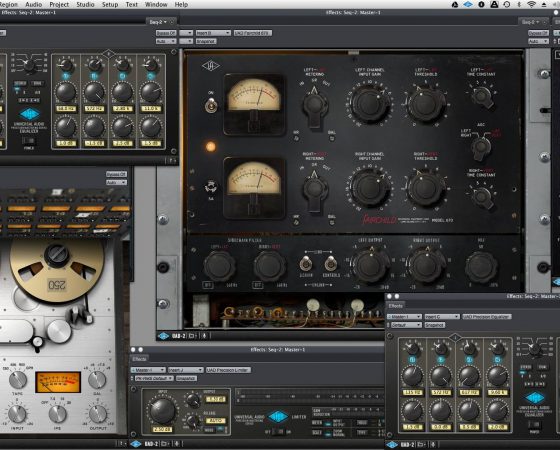
Task: Click the Wi-Fi icon in macOS menu bar
Action: pyautogui.click(x=531, y=4)
